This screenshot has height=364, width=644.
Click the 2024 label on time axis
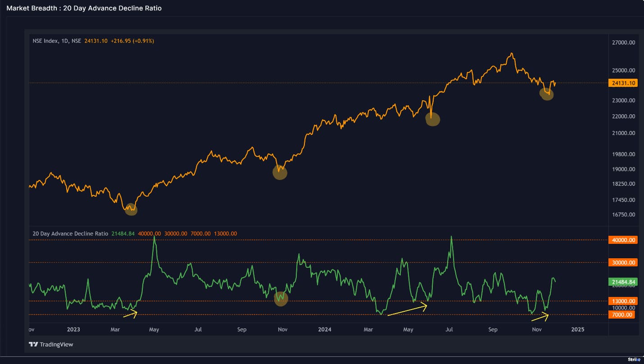[324, 329]
